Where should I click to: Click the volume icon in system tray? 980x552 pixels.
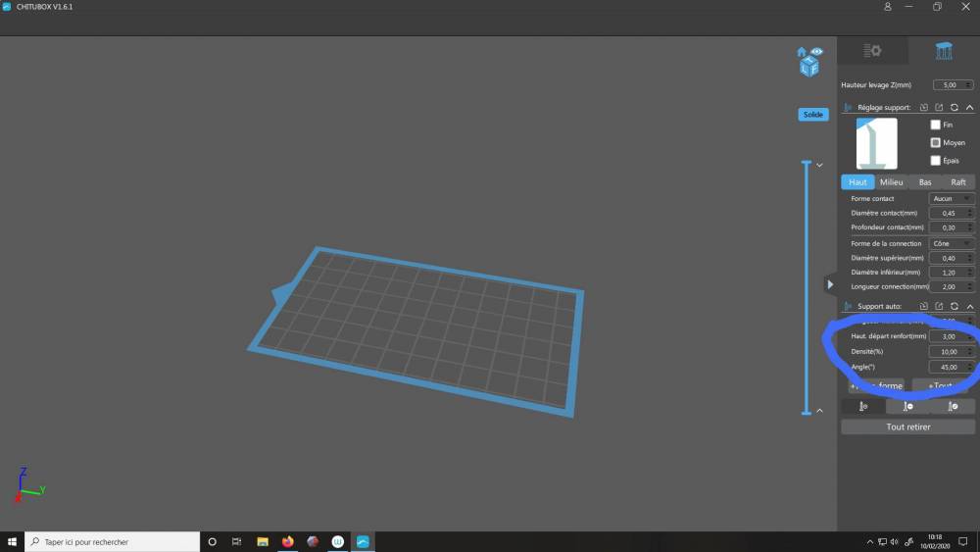pyautogui.click(x=895, y=542)
